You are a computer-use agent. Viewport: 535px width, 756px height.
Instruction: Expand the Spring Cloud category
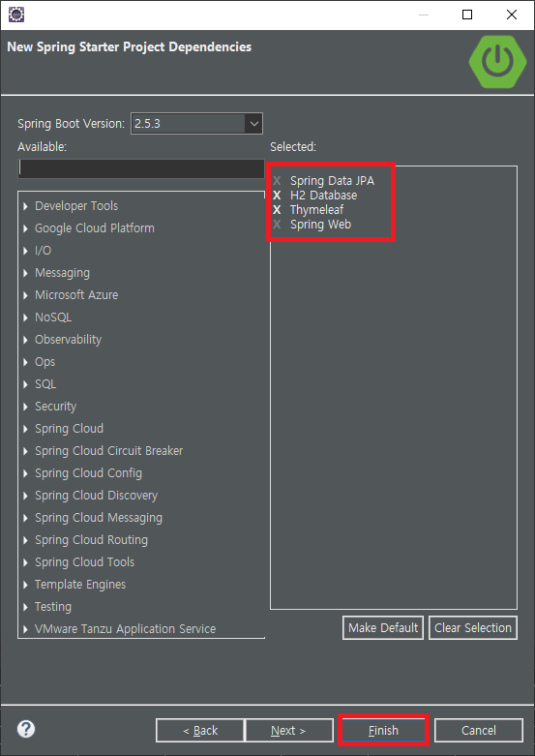point(25,429)
